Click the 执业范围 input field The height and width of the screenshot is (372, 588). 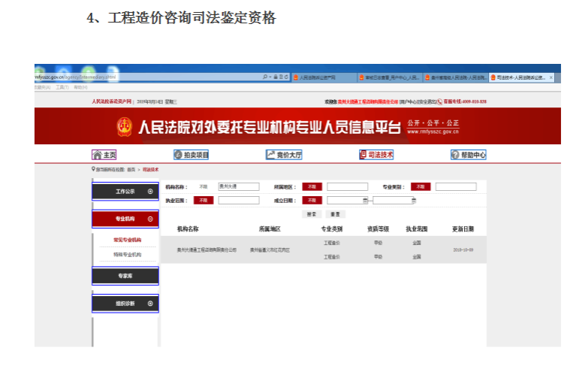pos(239,201)
